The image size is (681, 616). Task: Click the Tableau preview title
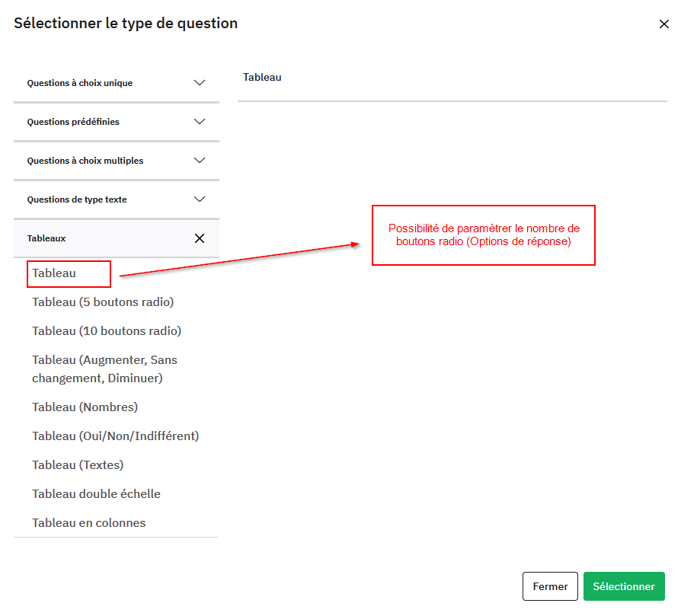262,77
